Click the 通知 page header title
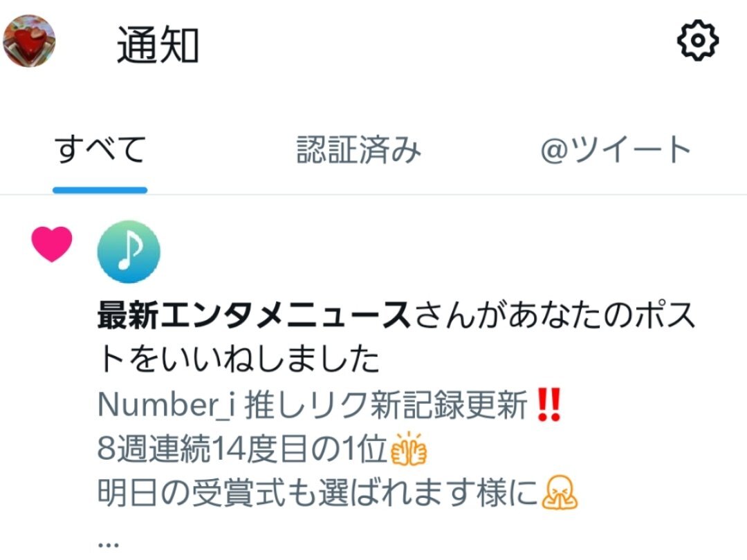 158,45
